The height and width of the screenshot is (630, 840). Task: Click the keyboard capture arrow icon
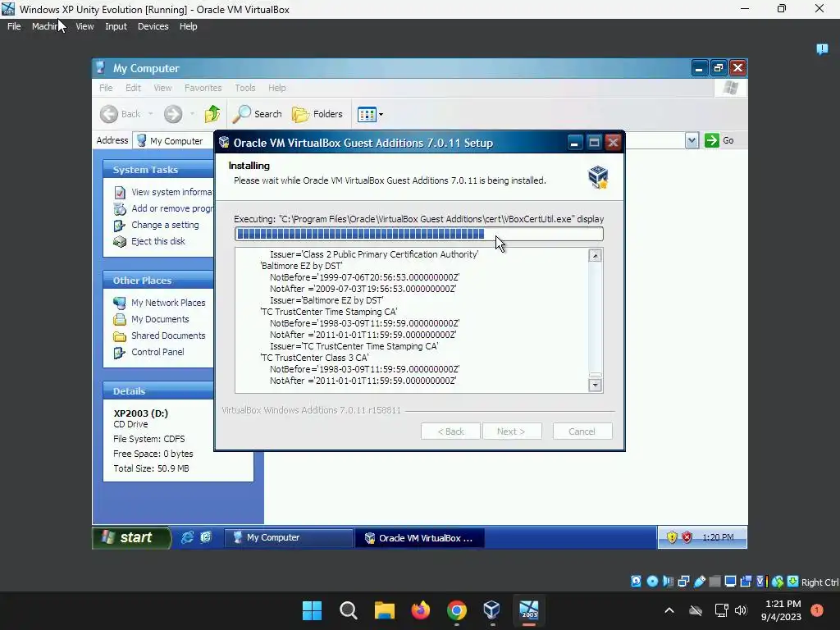coord(793,582)
